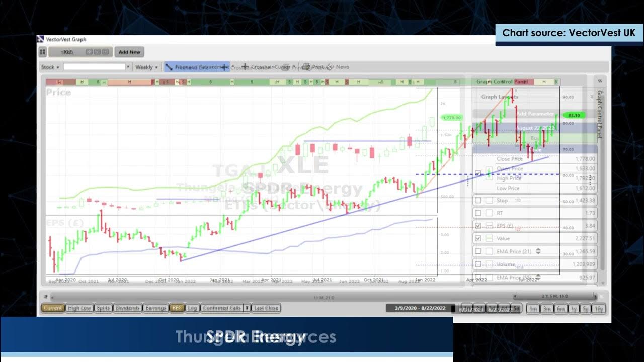Select the XLE symbol tab
This screenshot has height=362, width=644.
(x=80, y=52)
